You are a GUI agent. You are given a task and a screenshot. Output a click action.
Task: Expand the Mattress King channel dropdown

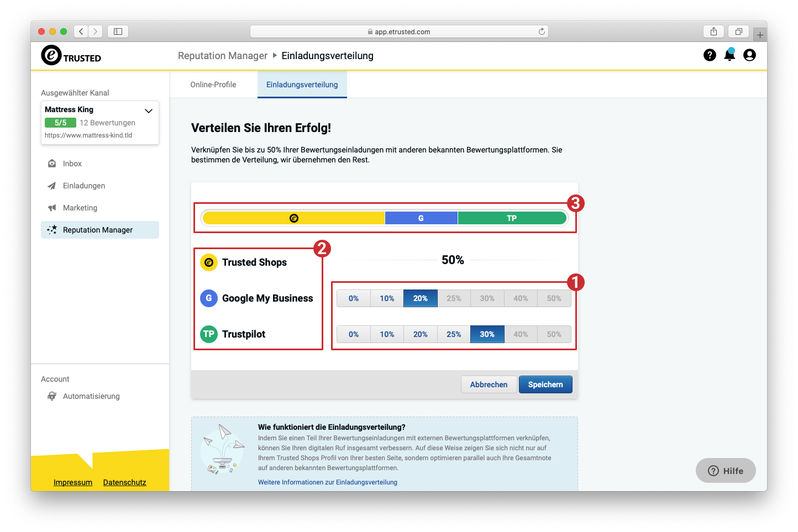pyautogui.click(x=148, y=110)
